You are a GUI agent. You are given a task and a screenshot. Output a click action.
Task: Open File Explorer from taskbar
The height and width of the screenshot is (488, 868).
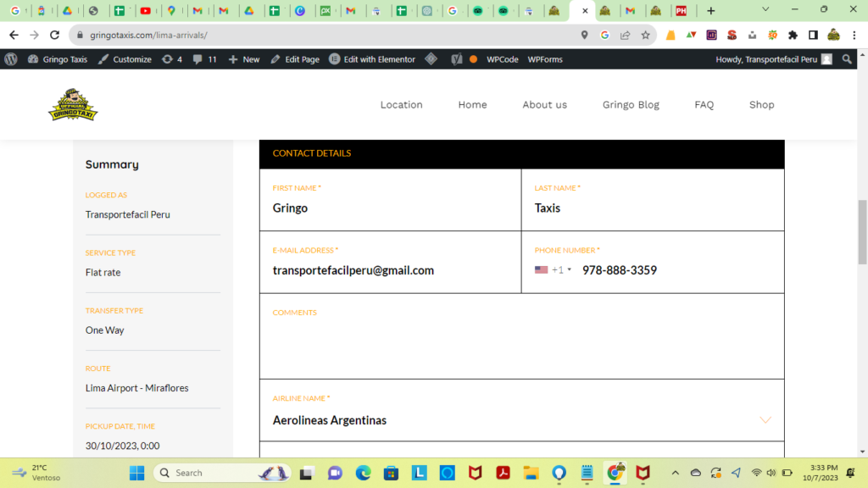531,473
